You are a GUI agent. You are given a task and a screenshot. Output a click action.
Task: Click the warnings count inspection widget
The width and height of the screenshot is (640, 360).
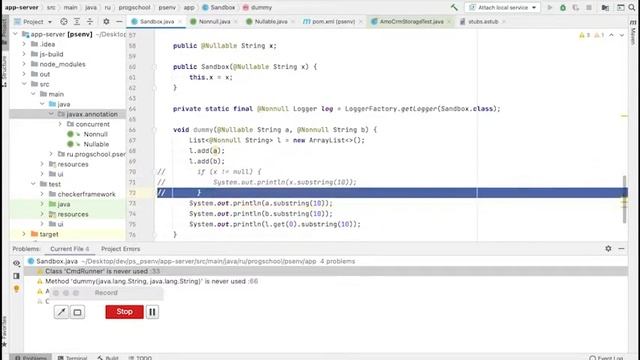point(591,35)
